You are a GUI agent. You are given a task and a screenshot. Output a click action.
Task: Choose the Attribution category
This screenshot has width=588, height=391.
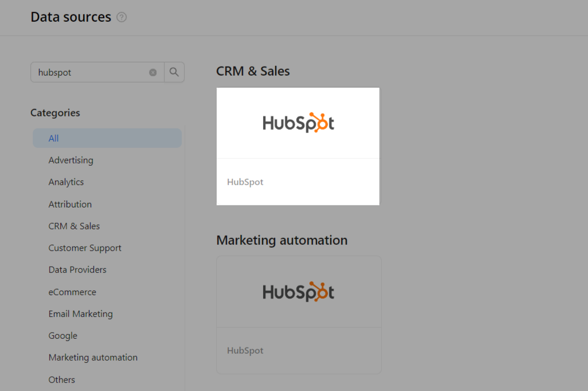(x=70, y=204)
